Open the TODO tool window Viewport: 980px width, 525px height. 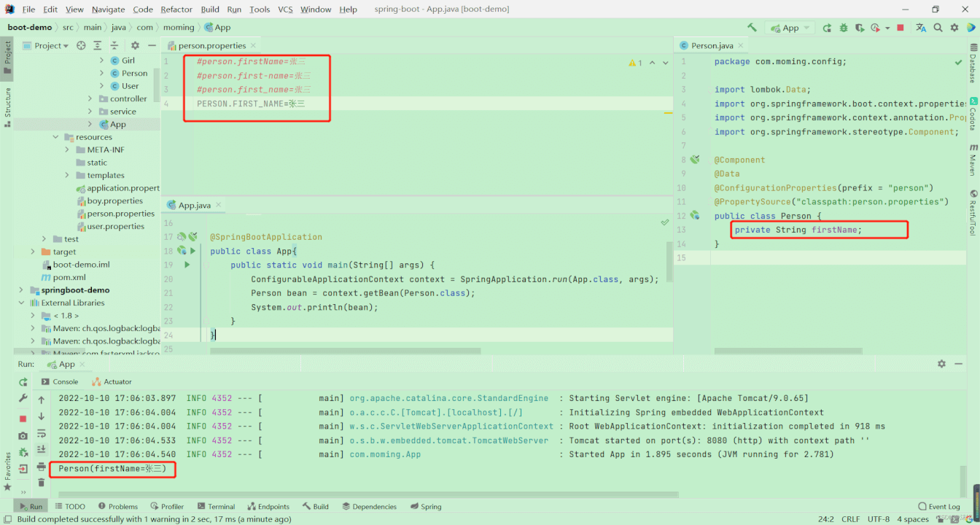[x=70, y=507]
